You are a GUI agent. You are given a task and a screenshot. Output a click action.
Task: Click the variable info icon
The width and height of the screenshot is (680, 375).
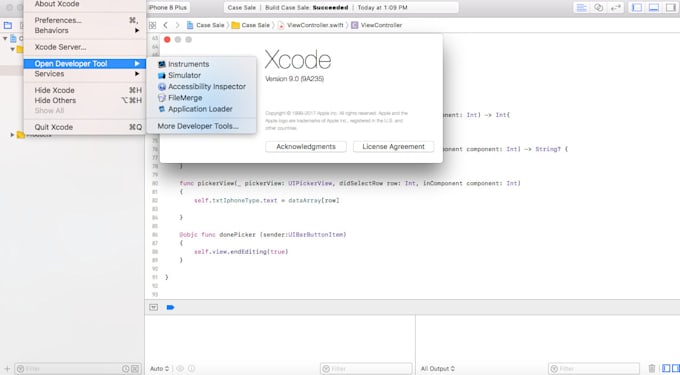point(191,369)
